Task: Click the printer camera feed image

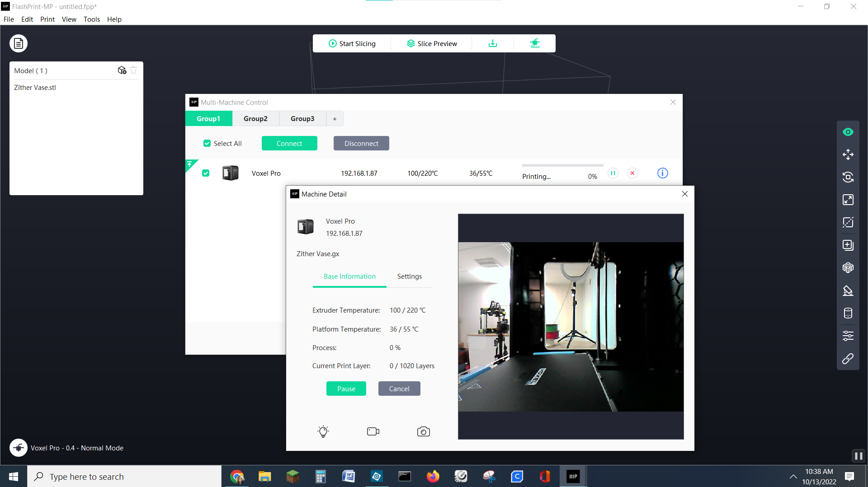Action: point(571,326)
